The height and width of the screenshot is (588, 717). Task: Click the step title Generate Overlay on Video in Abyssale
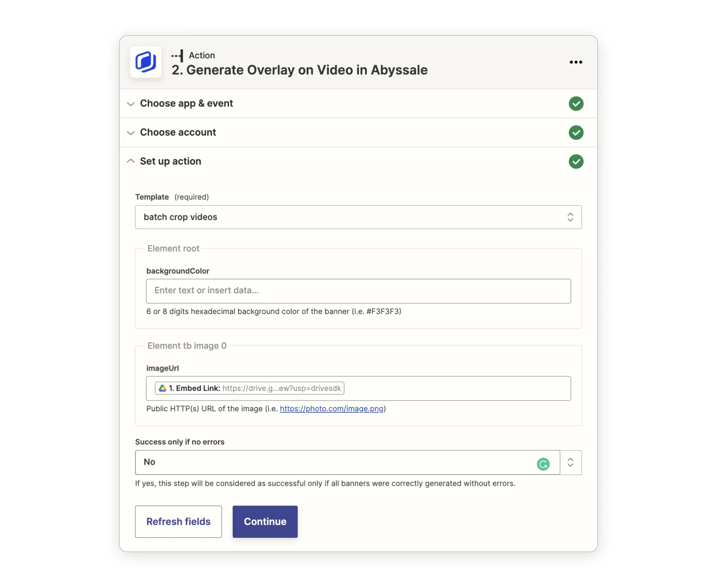tap(299, 70)
